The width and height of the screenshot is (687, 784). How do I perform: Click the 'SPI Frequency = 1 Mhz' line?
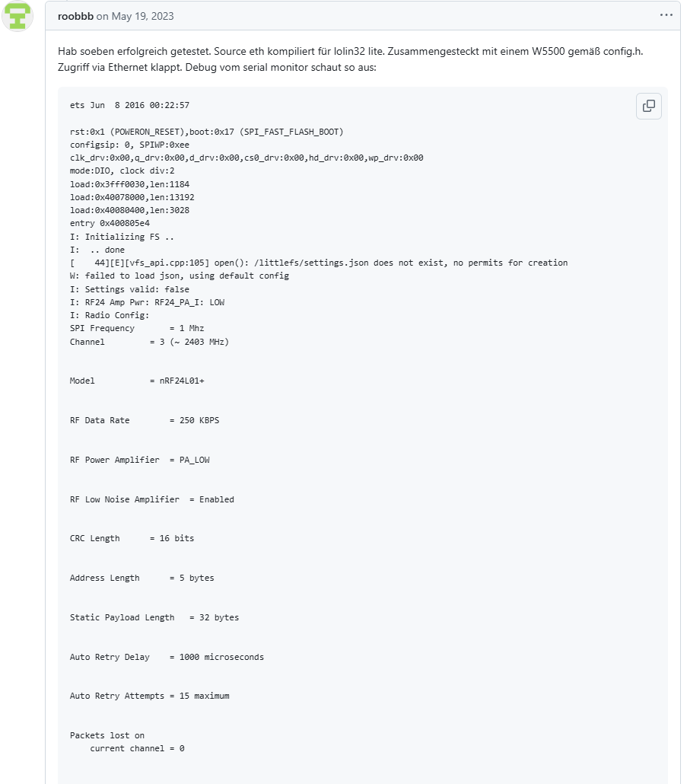click(137, 328)
